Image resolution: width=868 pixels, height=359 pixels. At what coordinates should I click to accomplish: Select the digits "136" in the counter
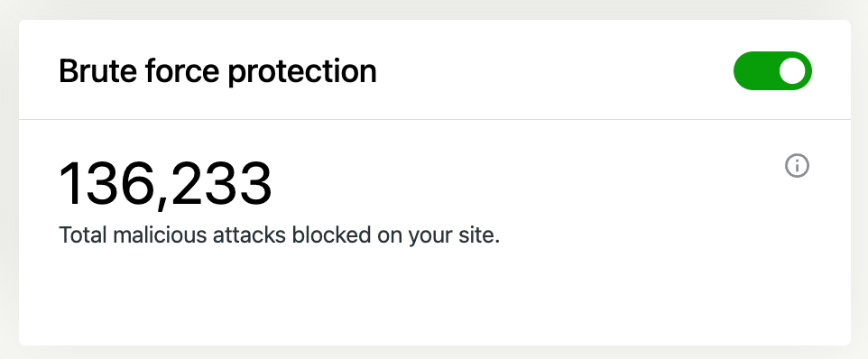pyautogui.click(x=106, y=184)
